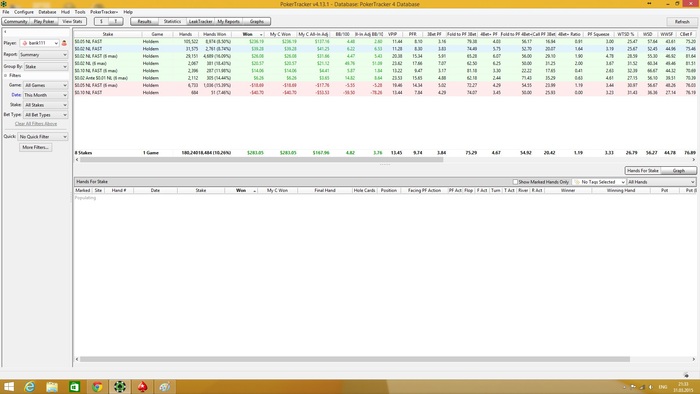Open the Hud menu
This screenshot has width=700, height=394.
pos(66,12)
